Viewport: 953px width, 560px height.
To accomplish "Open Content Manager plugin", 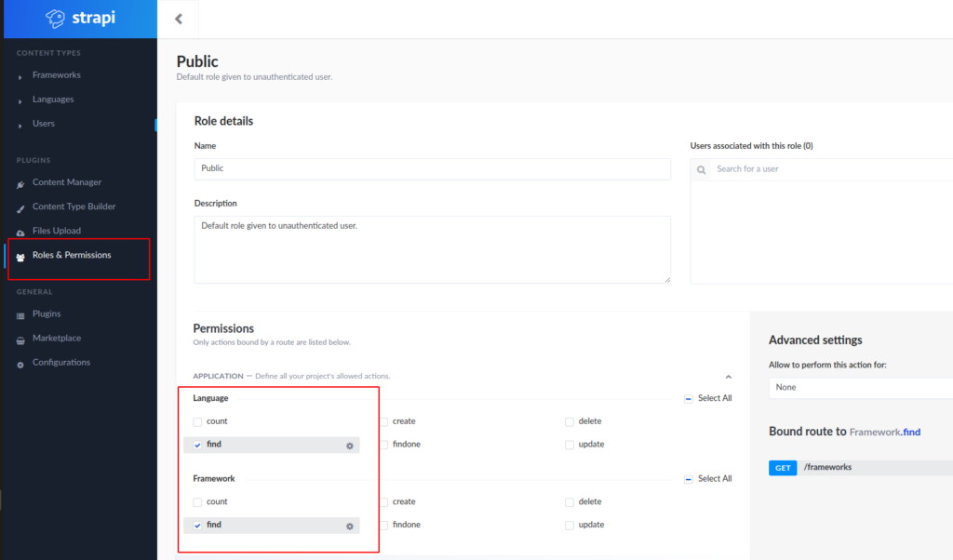I will point(67,182).
